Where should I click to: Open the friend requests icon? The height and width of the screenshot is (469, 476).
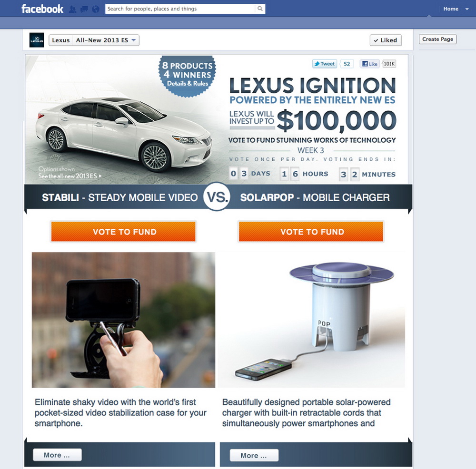pyautogui.click(x=72, y=9)
